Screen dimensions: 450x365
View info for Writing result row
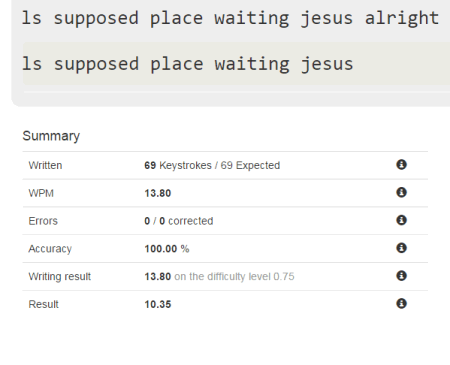[401, 276]
